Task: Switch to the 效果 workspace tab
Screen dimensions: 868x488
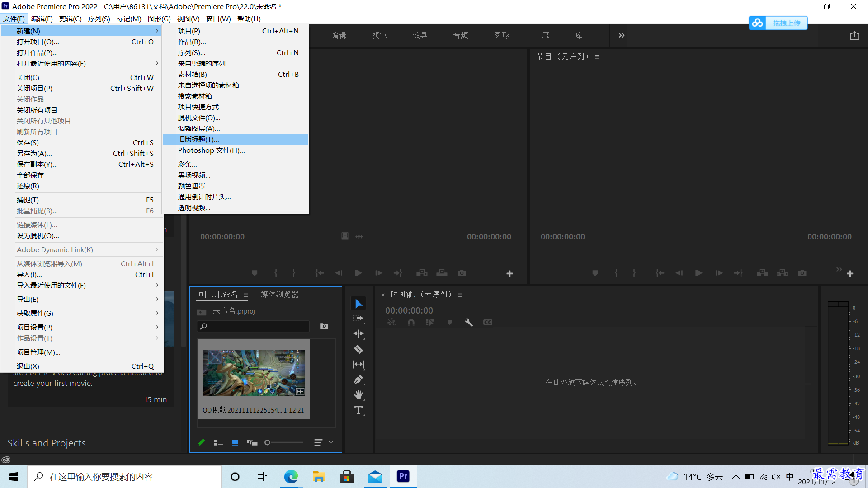Action: (420, 35)
